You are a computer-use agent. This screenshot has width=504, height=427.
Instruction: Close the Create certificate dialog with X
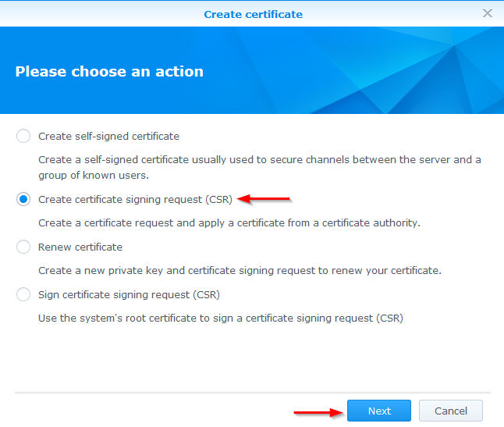tap(488, 13)
